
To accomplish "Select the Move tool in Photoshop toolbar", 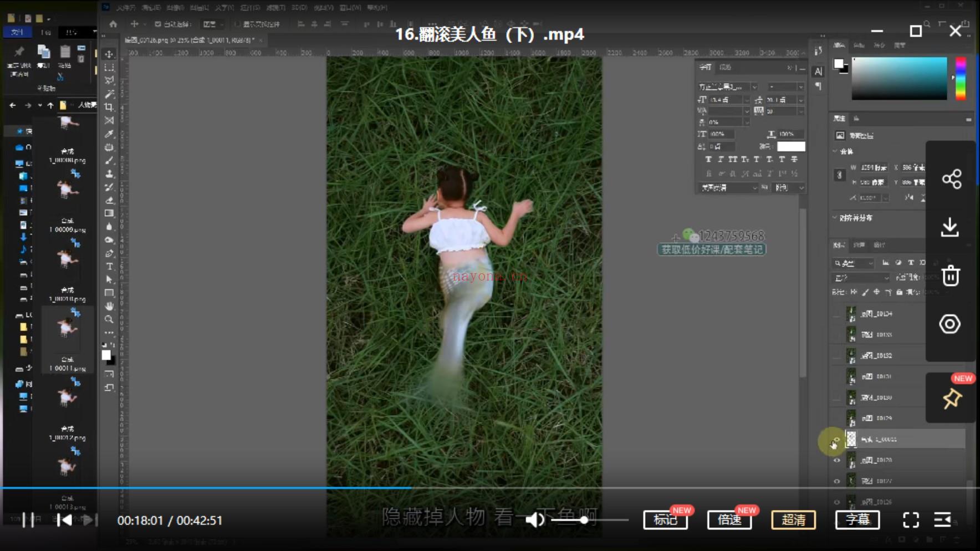I will [109, 54].
